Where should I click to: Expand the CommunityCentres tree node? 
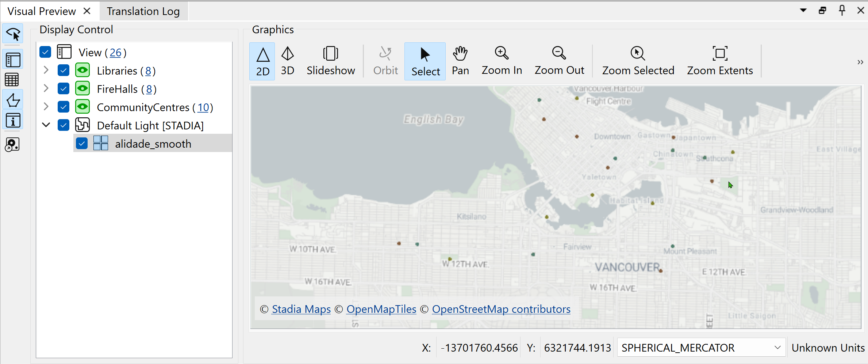point(46,106)
